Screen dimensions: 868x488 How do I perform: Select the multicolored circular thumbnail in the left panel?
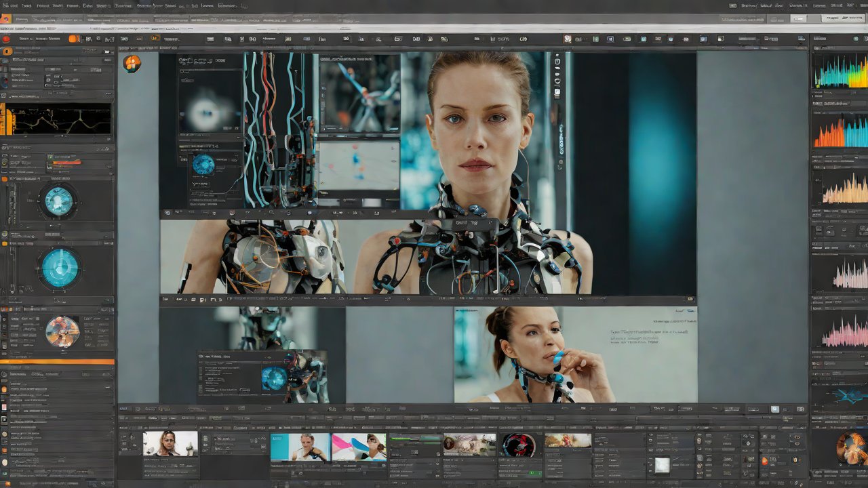[x=62, y=331]
